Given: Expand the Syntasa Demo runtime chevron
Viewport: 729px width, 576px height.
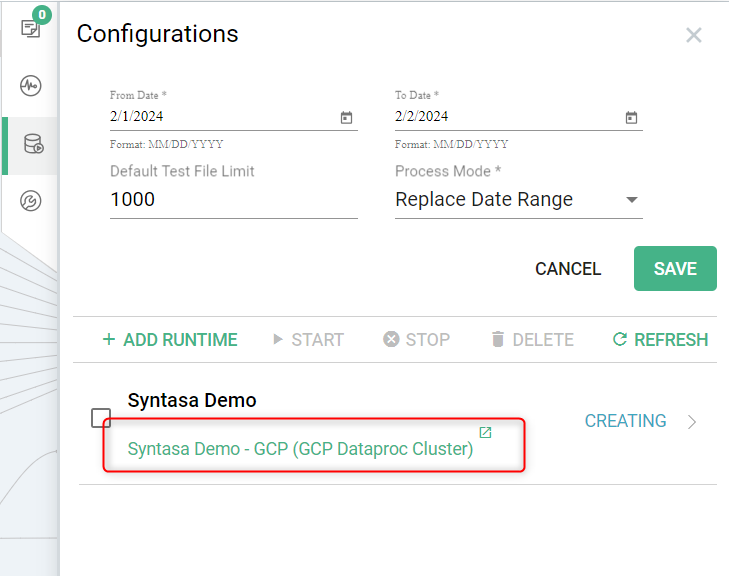Looking at the screenshot, I should point(692,422).
